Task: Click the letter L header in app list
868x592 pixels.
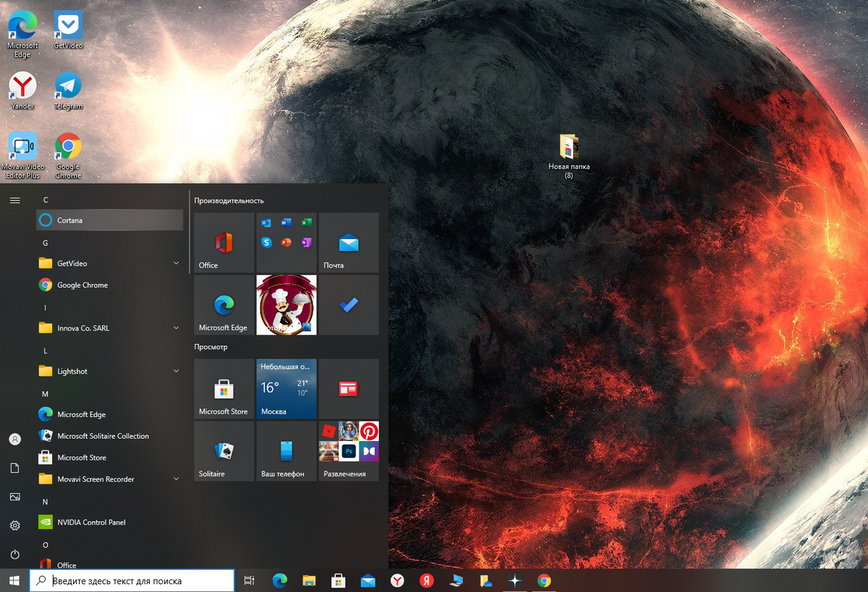Action: point(46,351)
